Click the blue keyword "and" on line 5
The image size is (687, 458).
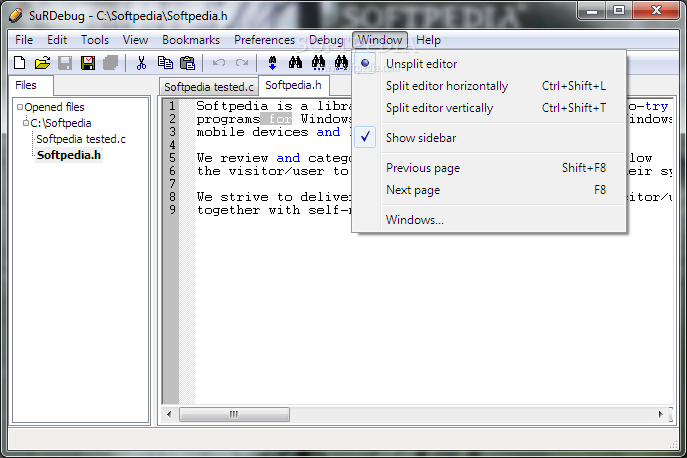pos(288,158)
